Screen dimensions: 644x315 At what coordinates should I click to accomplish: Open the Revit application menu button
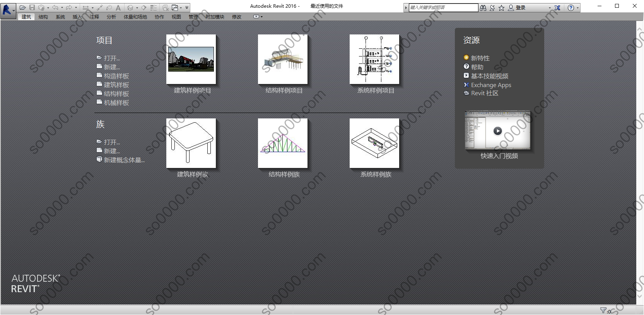(x=8, y=10)
